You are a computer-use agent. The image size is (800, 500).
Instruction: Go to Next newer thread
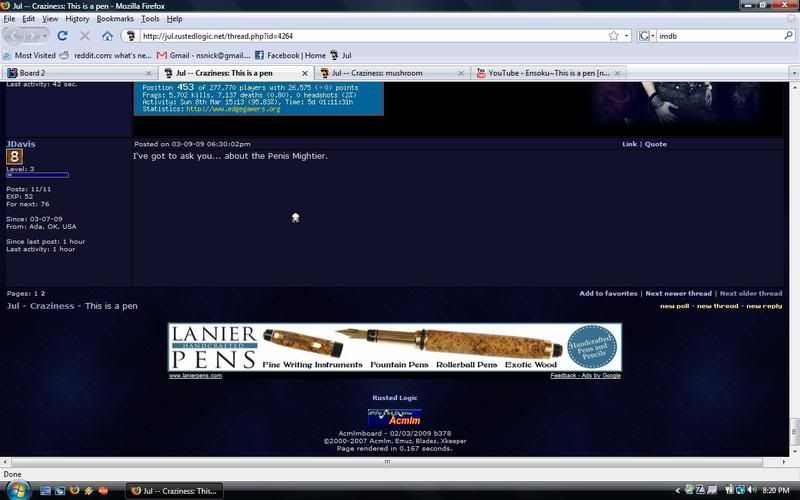[678, 293]
